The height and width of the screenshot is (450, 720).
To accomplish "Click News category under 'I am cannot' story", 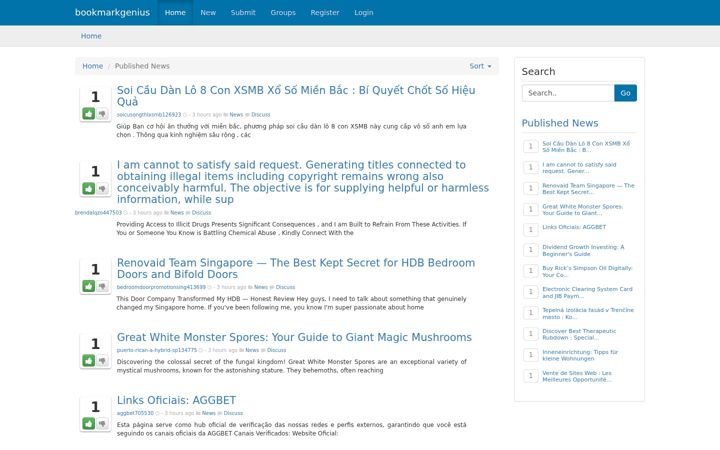I will pos(177,213).
